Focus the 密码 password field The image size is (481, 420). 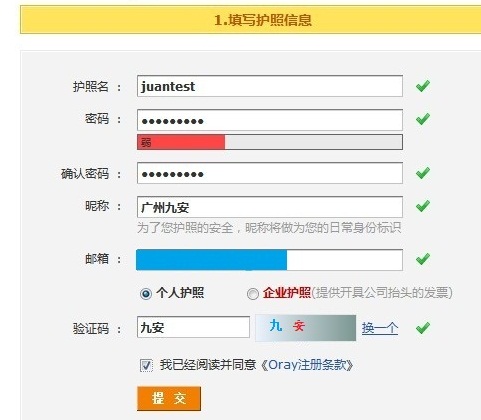pyautogui.click(x=270, y=120)
